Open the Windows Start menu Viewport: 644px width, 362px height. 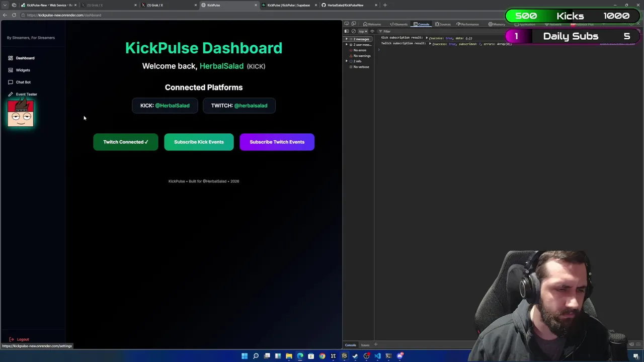pyautogui.click(x=245, y=356)
